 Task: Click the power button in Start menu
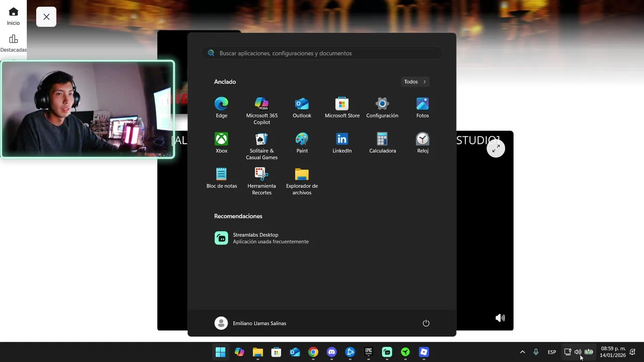[x=426, y=323]
